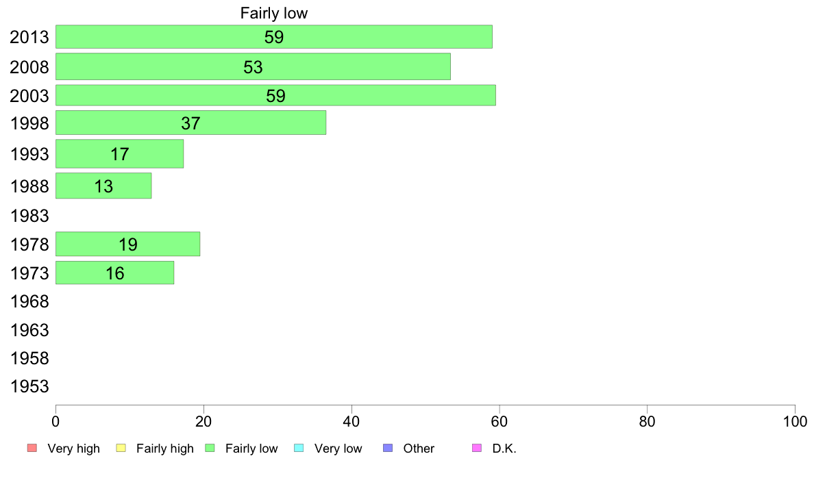The height and width of the screenshot is (504, 814).
Task: Click the 1953 year axis label
Action: (x=29, y=386)
